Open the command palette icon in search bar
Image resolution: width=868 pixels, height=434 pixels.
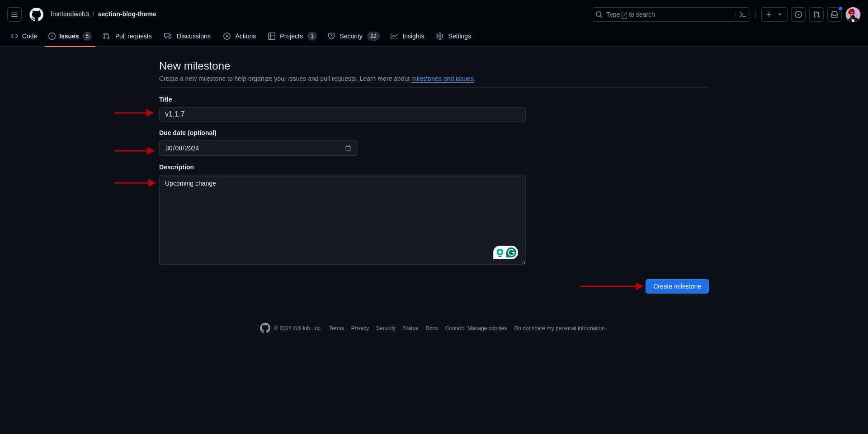(742, 14)
